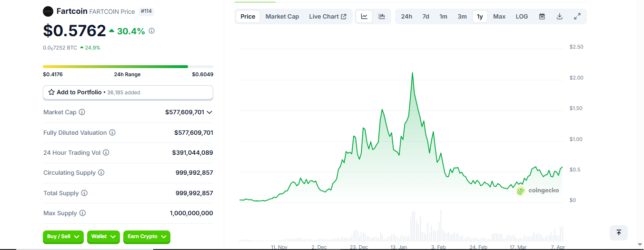
Task: Click the January price peak on the chart
Action: tap(412, 73)
